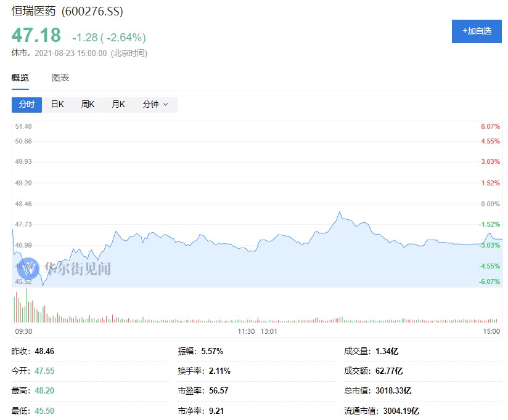Click the chevron arrow beside 分钟

pos(166,105)
